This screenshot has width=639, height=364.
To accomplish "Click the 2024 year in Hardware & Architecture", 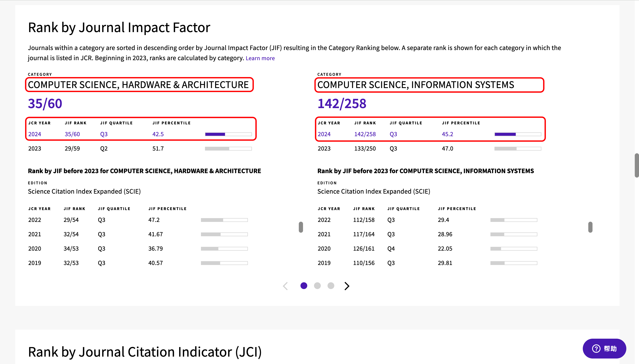I will pyautogui.click(x=34, y=134).
